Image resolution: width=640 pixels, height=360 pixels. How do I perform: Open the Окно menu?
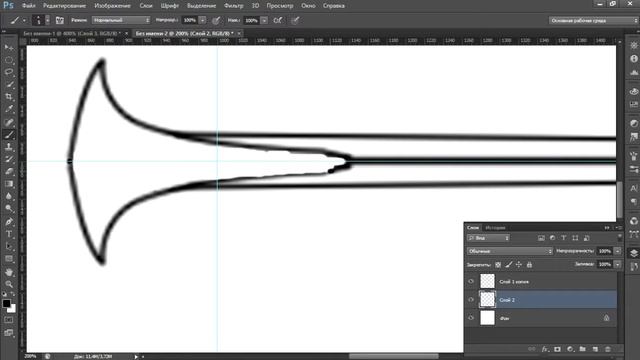click(x=308, y=6)
